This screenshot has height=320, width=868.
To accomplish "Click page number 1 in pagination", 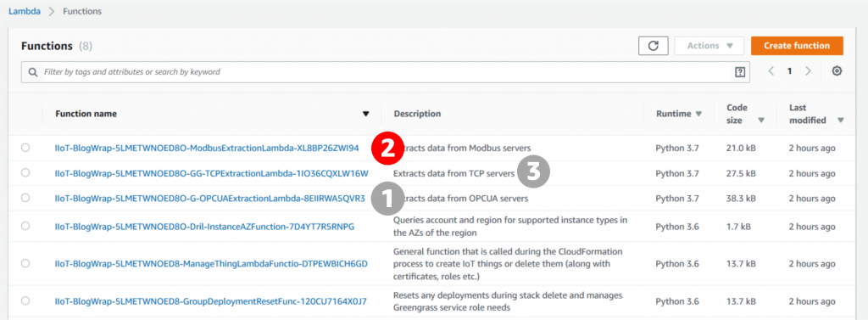I will tap(790, 71).
